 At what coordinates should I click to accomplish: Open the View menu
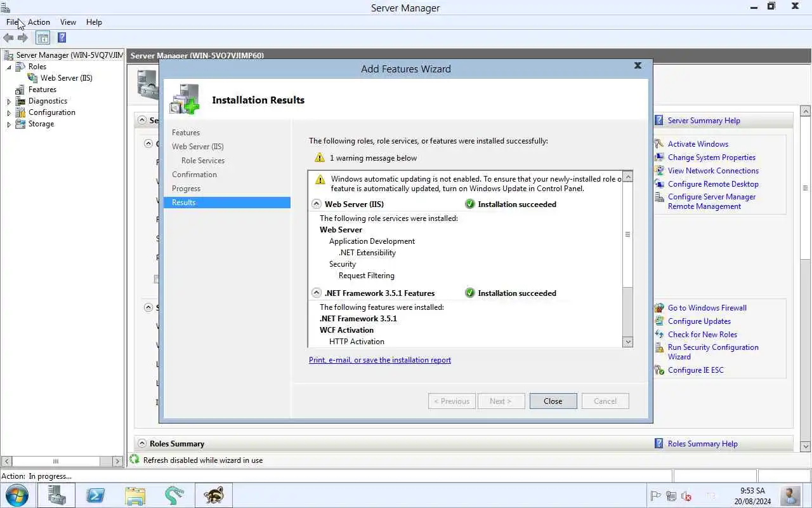point(68,22)
